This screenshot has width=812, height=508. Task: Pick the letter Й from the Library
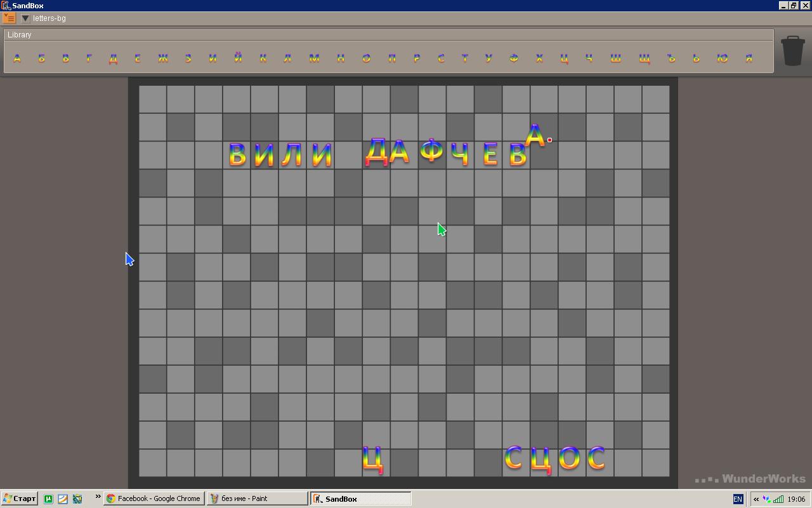238,58
